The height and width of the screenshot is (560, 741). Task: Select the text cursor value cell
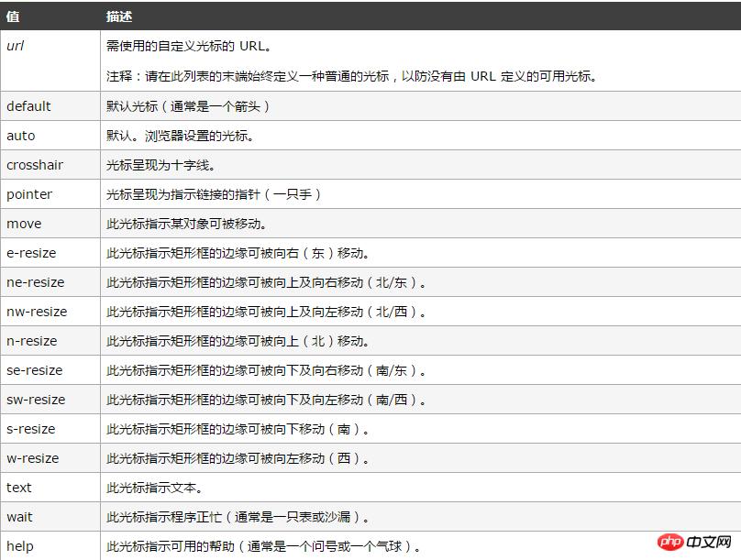[19, 487]
